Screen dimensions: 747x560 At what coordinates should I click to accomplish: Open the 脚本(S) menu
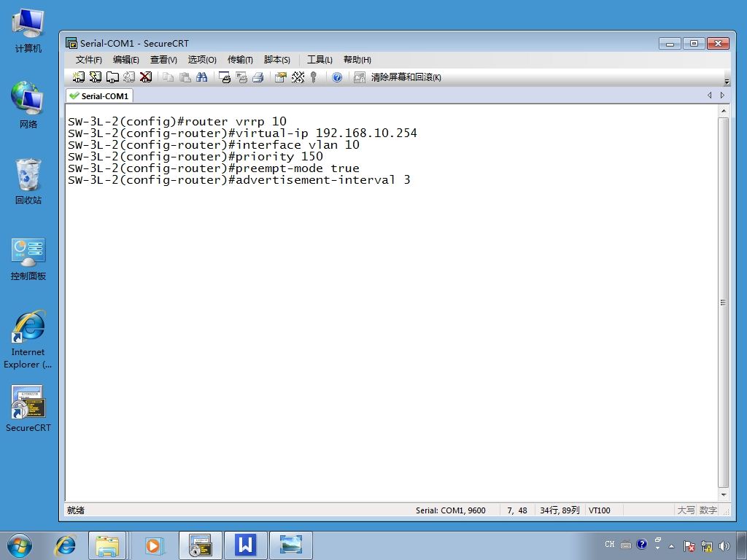(x=276, y=60)
